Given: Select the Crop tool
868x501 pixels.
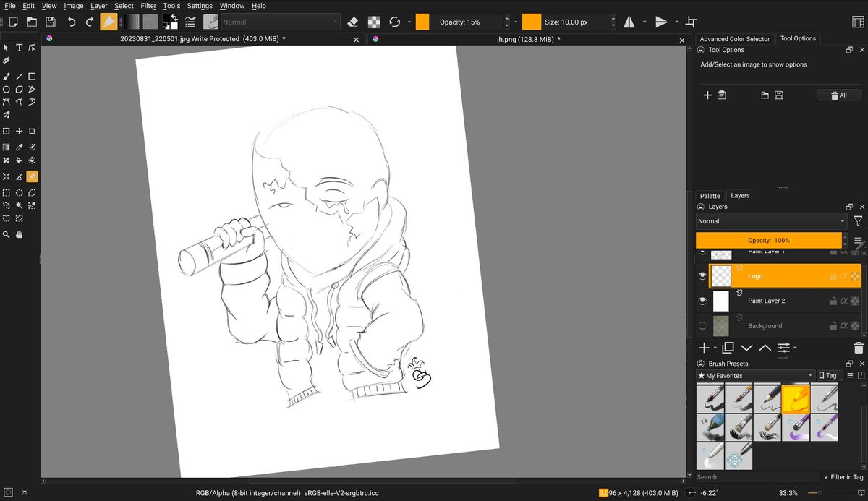Looking at the screenshot, I should pos(32,132).
